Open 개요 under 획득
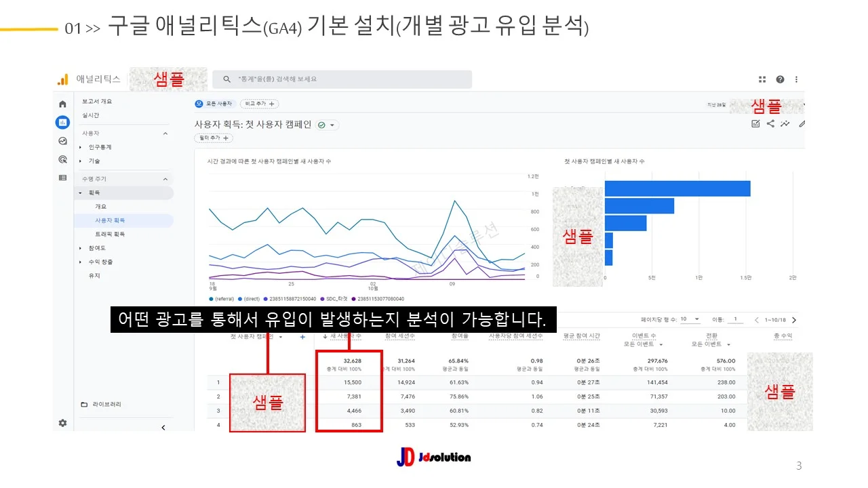868x488 pixels. [x=100, y=207]
